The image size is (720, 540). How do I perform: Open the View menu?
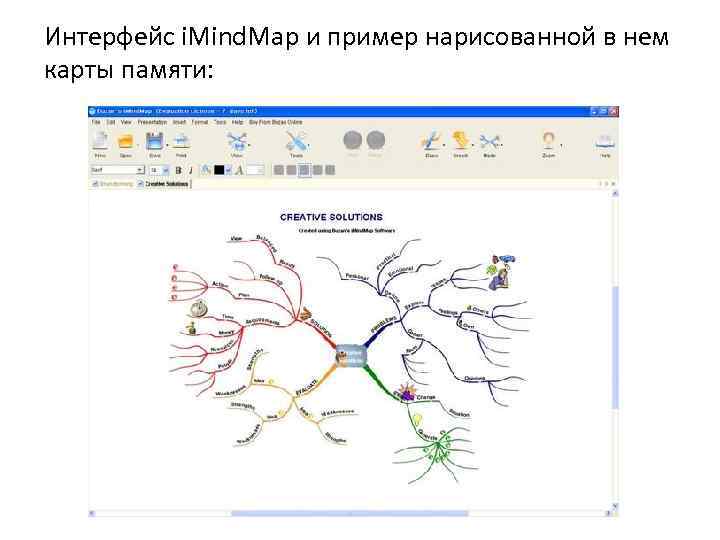coord(126,122)
